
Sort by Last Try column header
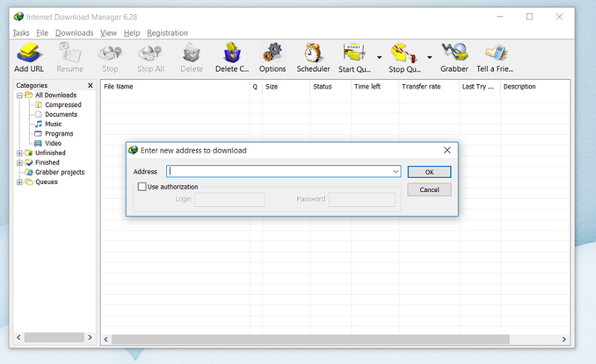tap(480, 86)
